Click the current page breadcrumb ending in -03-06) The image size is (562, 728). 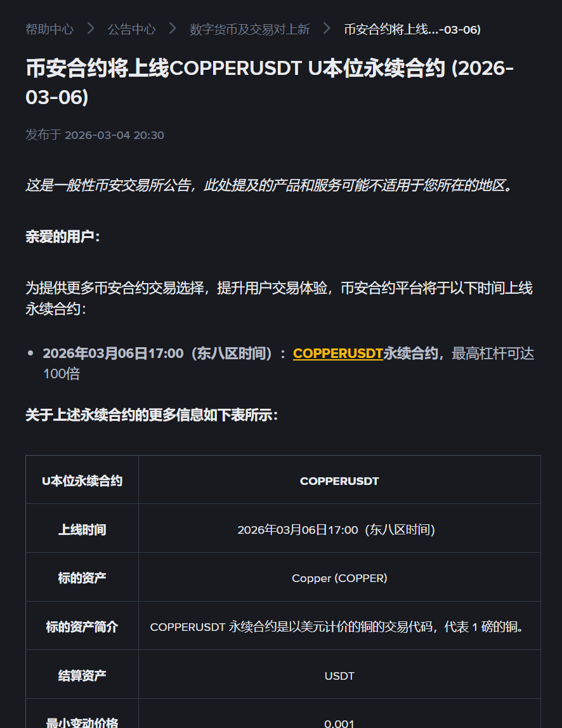412,29
